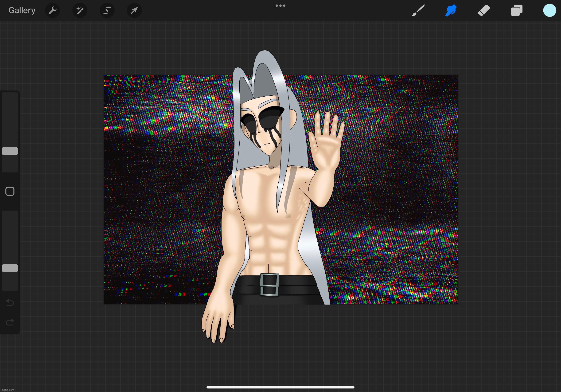This screenshot has width=561, height=392.
Task: Tap the home indicator bar
Action: click(x=280, y=387)
